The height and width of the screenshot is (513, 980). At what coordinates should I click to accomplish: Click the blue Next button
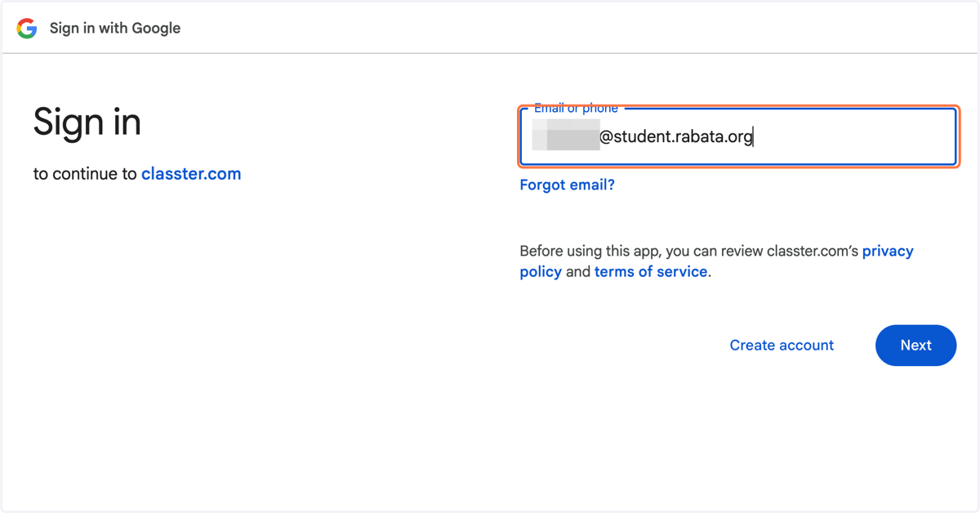915,345
